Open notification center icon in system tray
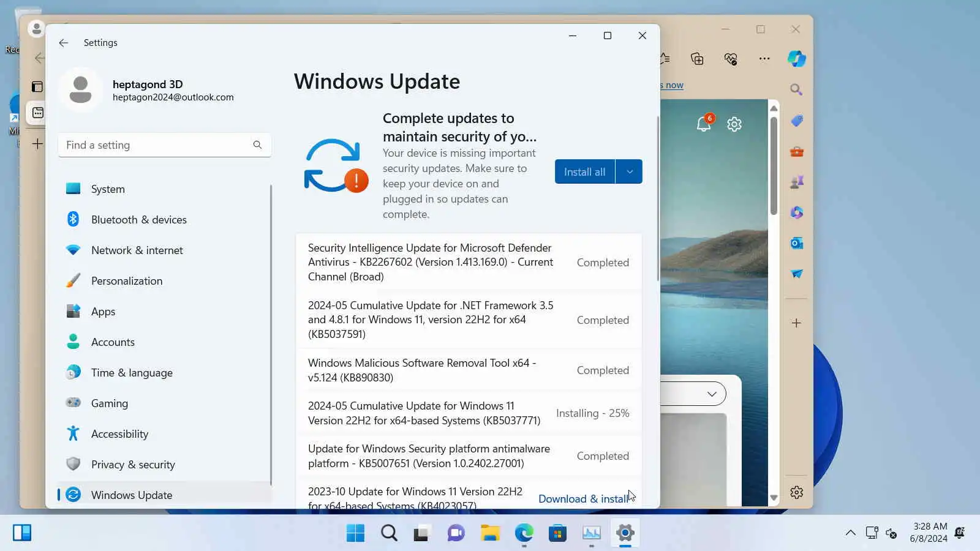The height and width of the screenshot is (551, 980). (x=960, y=533)
